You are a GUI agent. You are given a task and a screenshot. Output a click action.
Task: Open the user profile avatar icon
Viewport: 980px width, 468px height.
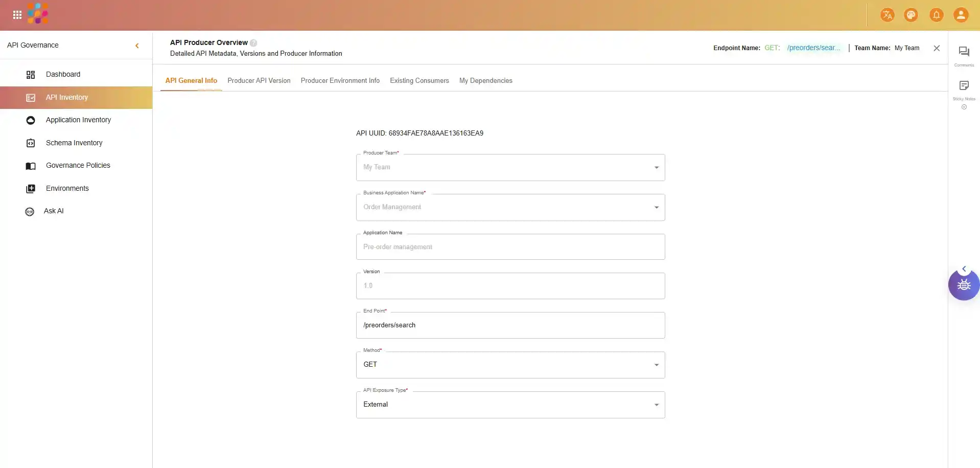(x=961, y=15)
